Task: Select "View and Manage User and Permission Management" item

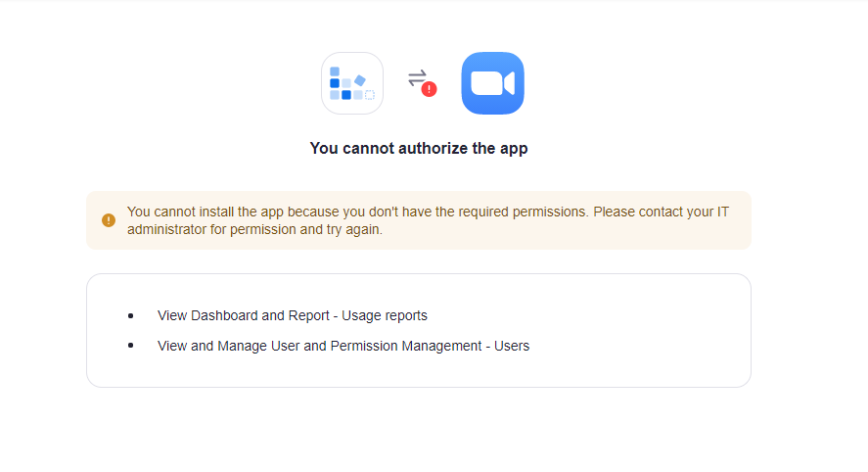Action: click(x=343, y=347)
